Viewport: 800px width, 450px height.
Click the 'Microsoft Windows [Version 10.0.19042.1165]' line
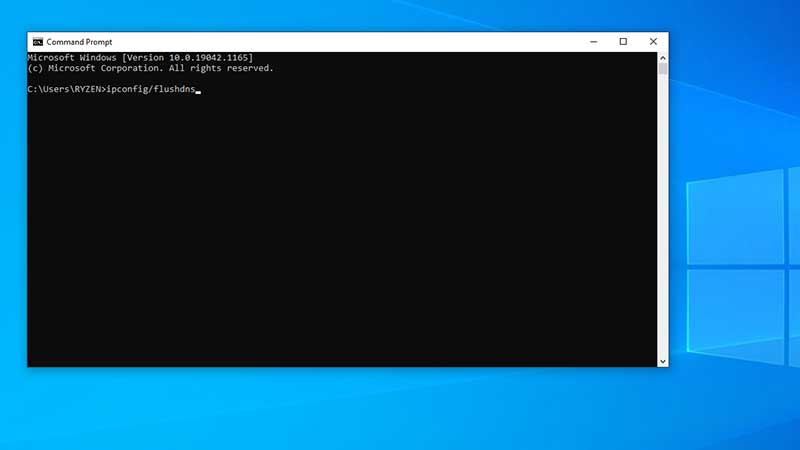pyautogui.click(x=140, y=58)
